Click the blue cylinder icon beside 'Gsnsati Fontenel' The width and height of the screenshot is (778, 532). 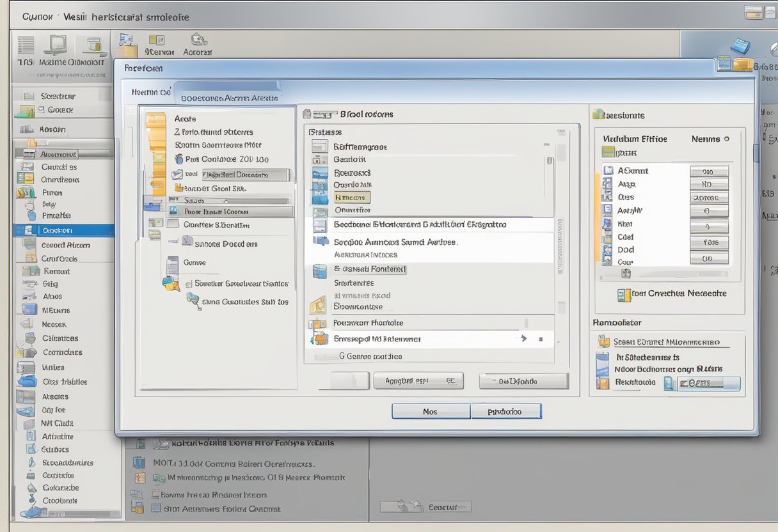(319, 270)
